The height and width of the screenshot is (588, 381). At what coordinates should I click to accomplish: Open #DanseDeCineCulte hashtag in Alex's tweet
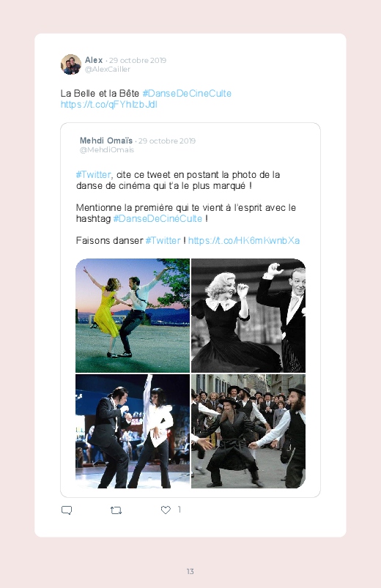coord(187,94)
